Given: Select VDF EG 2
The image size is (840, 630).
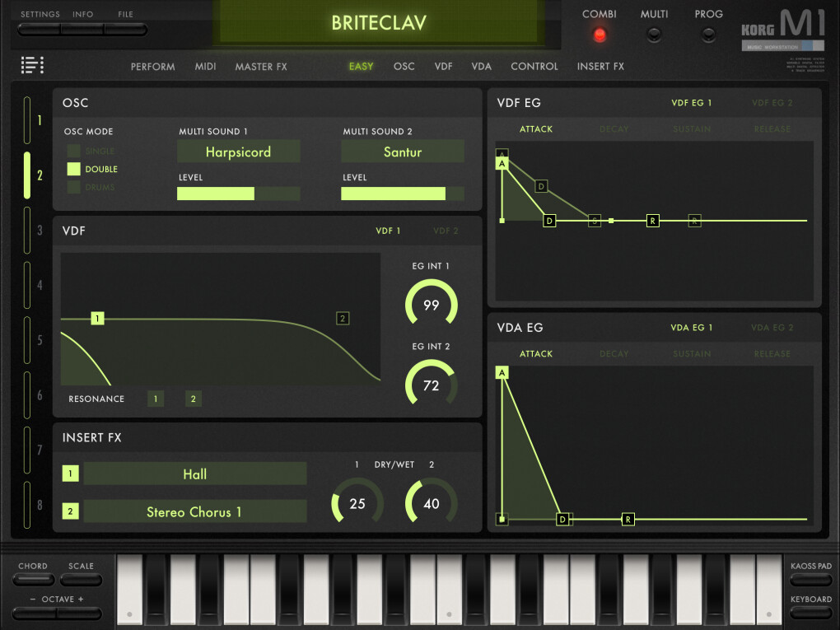Looking at the screenshot, I should [772, 103].
